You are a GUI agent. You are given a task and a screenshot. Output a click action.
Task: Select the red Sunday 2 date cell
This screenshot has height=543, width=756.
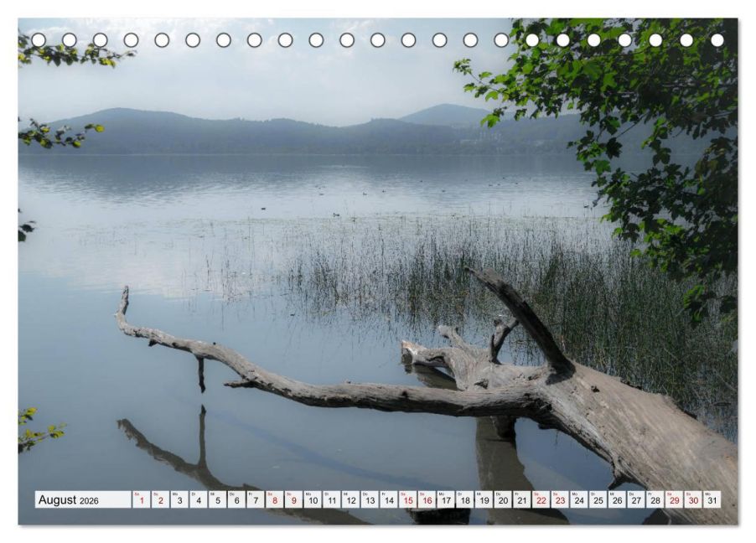click(160, 500)
